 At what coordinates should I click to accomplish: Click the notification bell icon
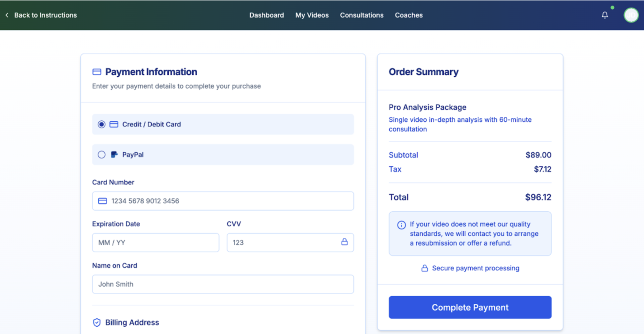(x=604, y=15)
